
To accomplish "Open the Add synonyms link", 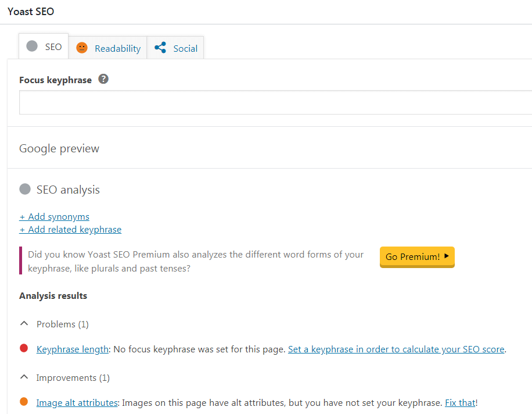I will click(x=54, y=216).
